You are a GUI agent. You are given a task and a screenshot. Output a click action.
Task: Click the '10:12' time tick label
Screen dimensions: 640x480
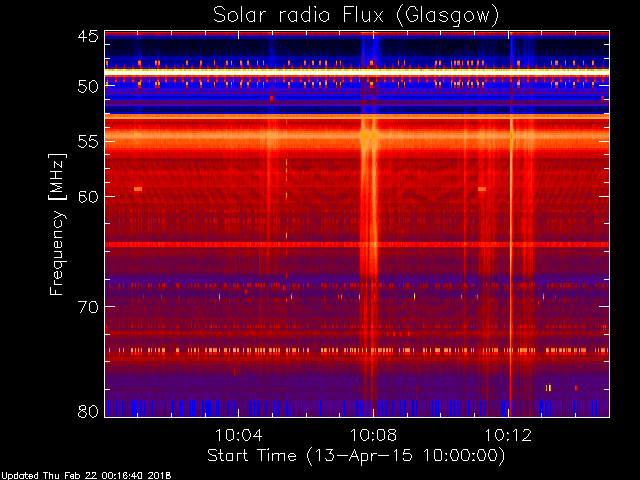click(x=508, y=435)
